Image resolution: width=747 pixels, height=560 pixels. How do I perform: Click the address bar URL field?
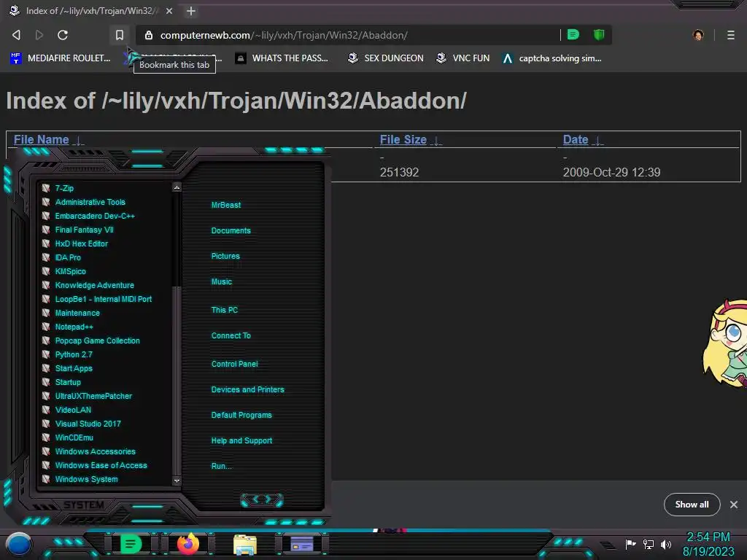(x=352, y=35)
